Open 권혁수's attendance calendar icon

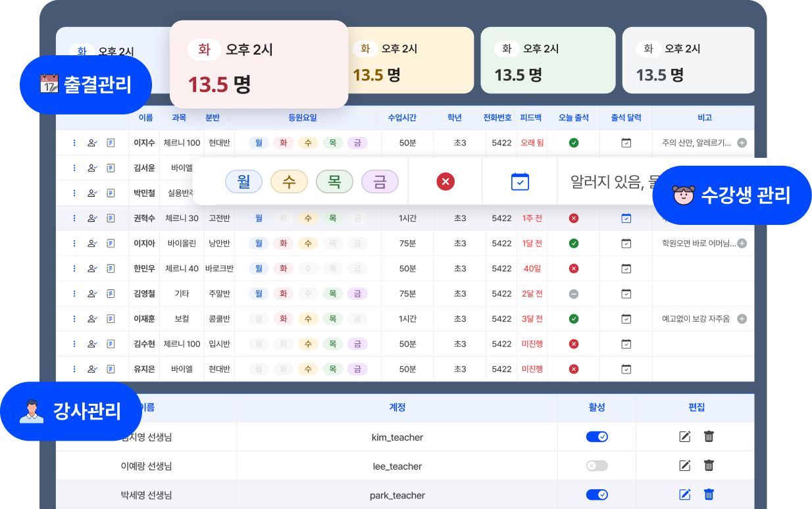click(625, 218)
